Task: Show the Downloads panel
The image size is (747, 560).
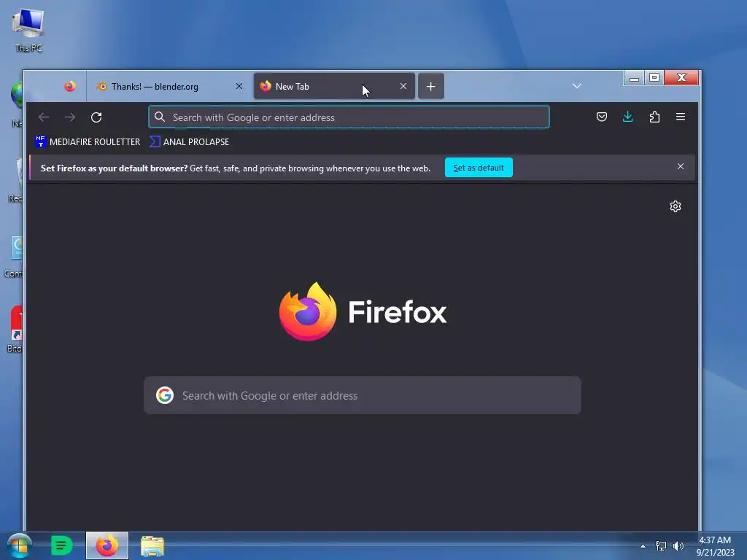Action: point(628,117)
